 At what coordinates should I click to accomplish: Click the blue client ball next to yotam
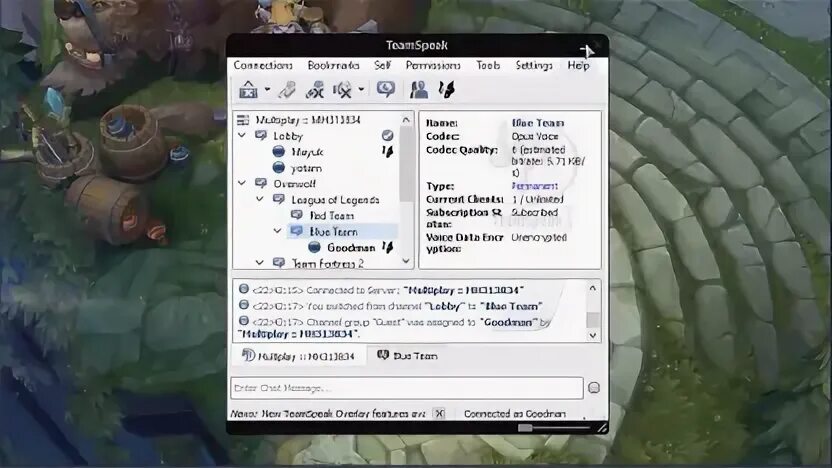[279, 168]
